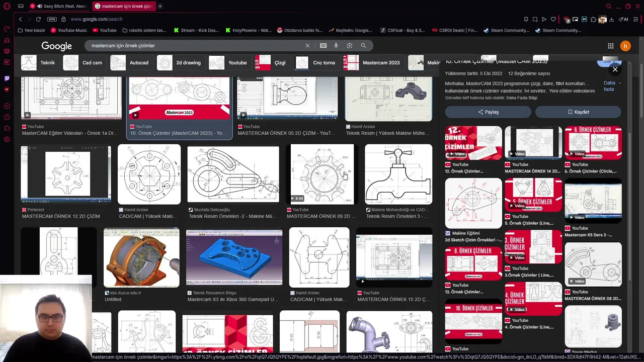Open the browser downloads icon
644x362 pixels.
tap(611, 19)
